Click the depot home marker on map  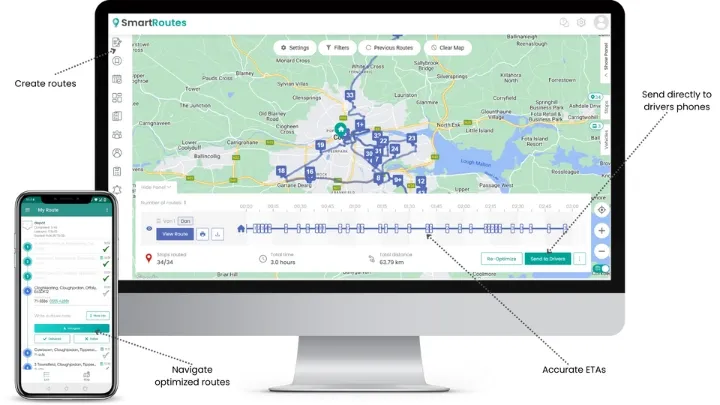tap(340, 130)
